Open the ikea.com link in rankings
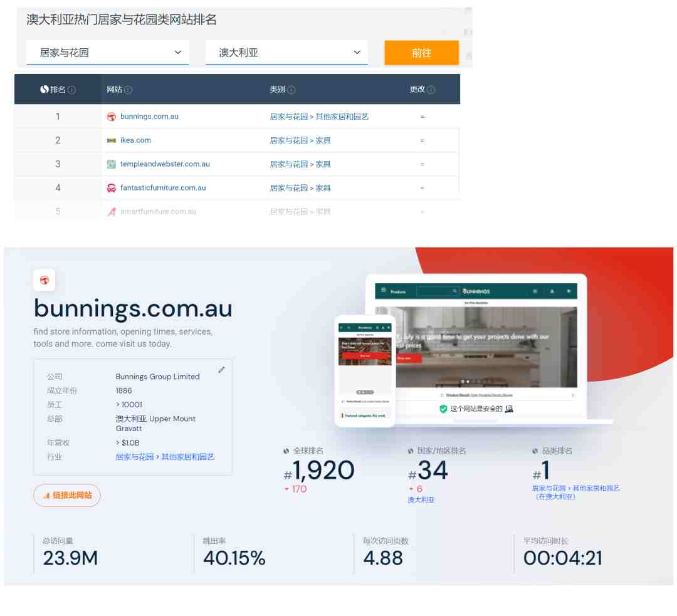Viewport: 677px width, 616px height. (x=135, y=140)
